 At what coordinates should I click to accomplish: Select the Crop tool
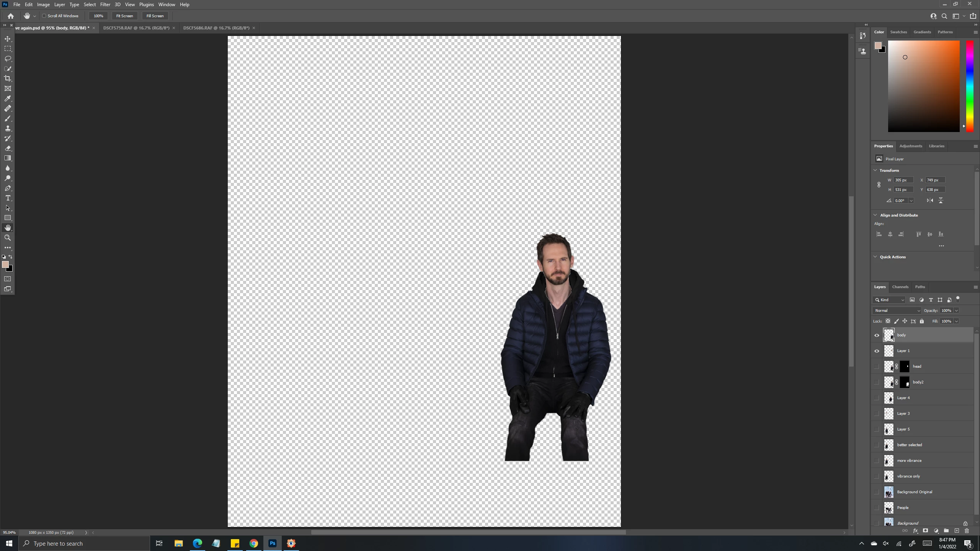click(x=8, y=78)
